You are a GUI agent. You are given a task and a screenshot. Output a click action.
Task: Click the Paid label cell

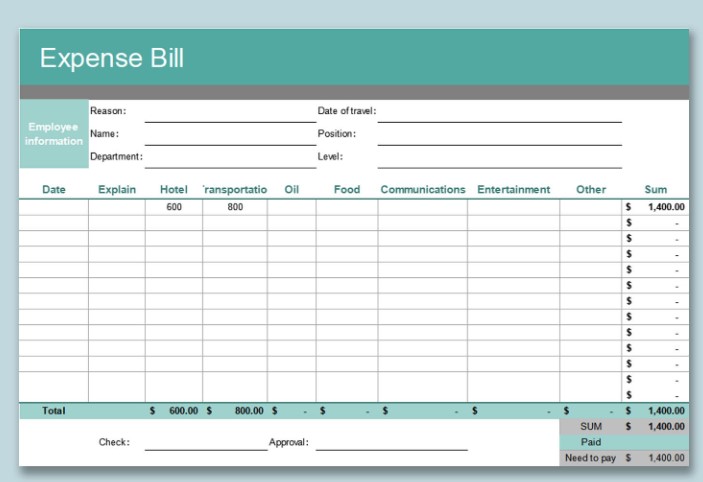(590, 442)
